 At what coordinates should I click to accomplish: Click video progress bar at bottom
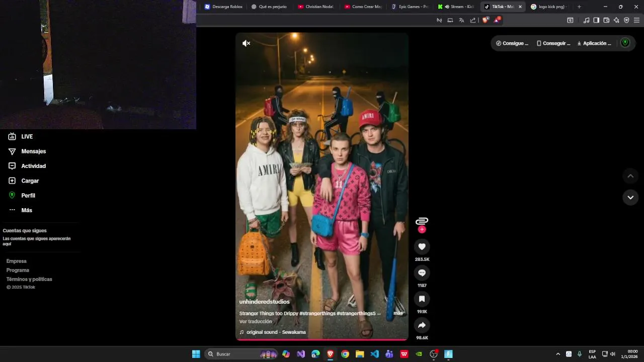coord(322,339)
